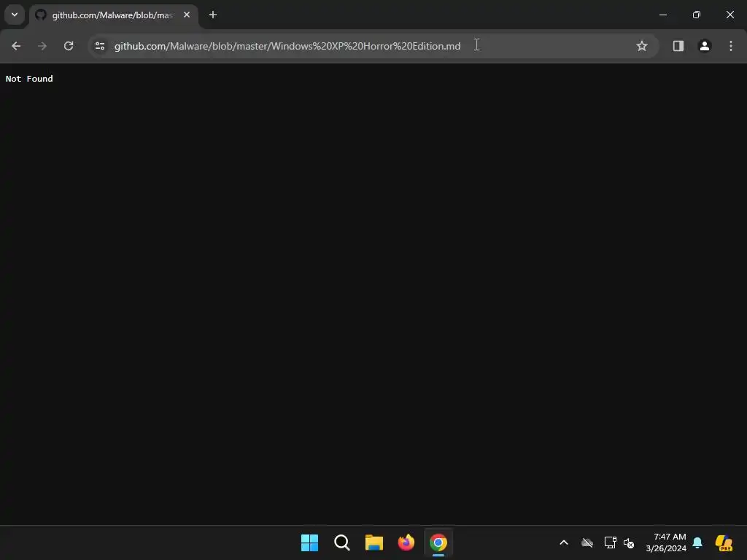Minimize the Chrome window
This screenshot has width=747, height=560.
click(x=662, y=15)
